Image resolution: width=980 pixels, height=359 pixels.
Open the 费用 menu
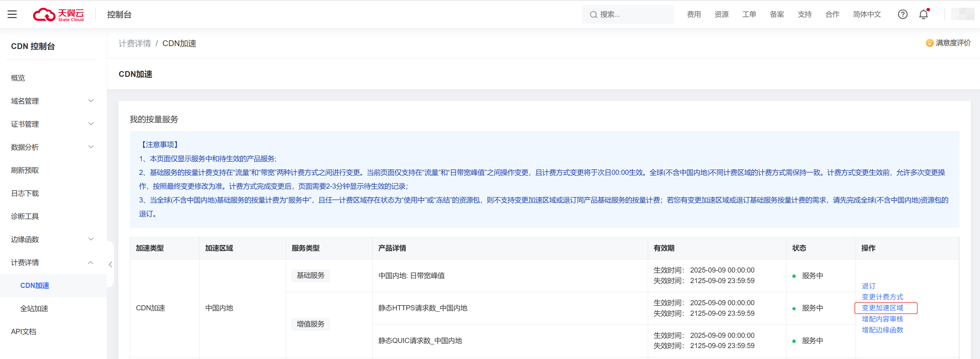pyautogui.click(x=694, y=14)
